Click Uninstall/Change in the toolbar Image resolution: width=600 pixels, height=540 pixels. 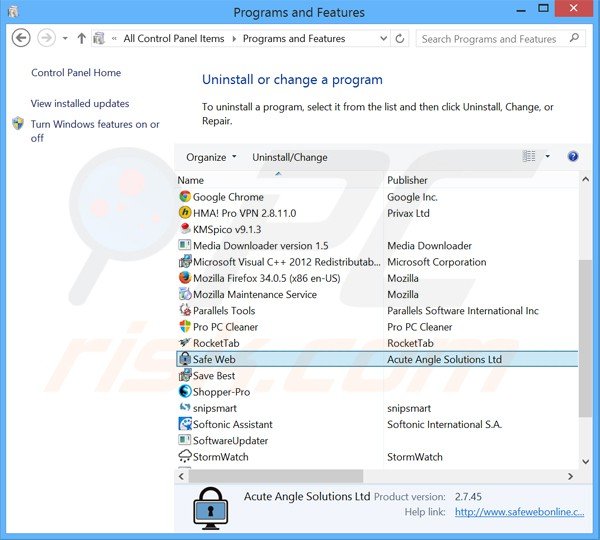point(290,157)
